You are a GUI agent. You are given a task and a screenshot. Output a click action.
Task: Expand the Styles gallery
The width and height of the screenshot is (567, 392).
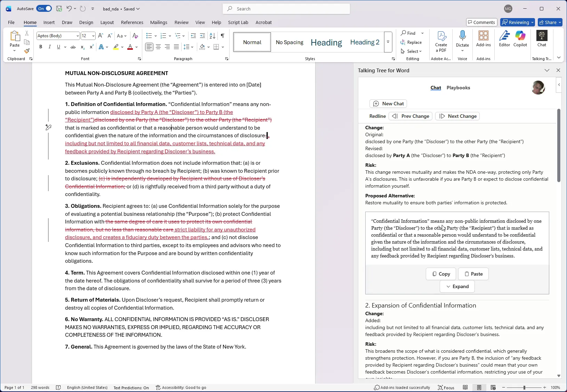pos(388,42)
